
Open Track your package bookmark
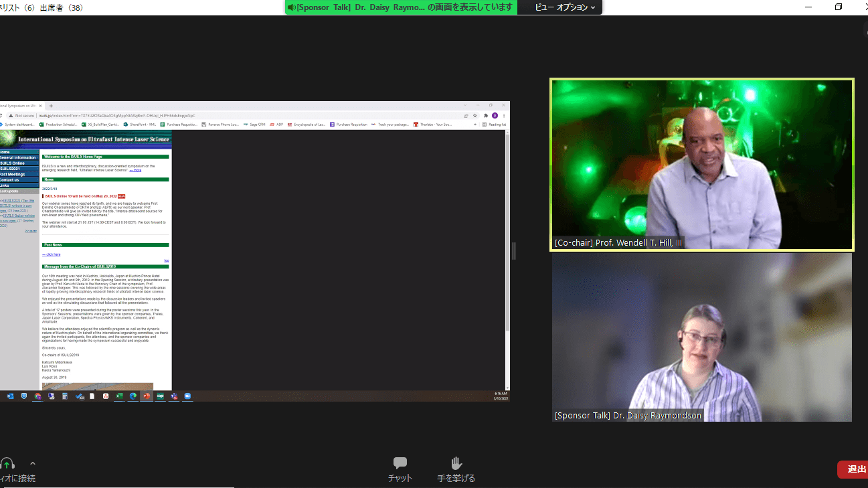click(391, 125)
